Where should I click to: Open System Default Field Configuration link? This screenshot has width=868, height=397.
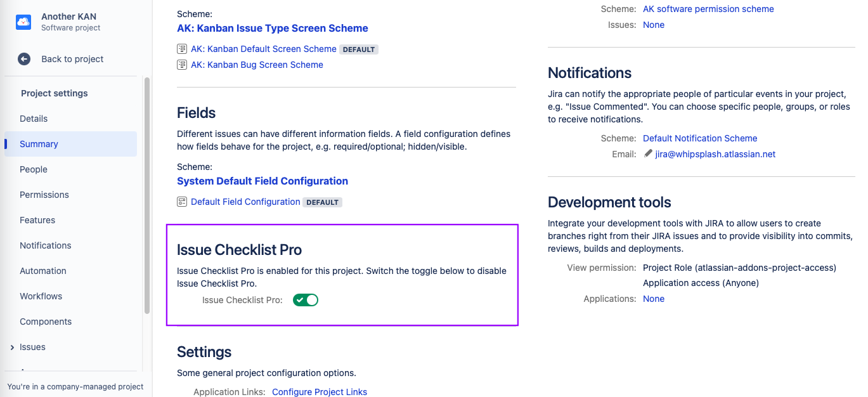click(262, 181)
